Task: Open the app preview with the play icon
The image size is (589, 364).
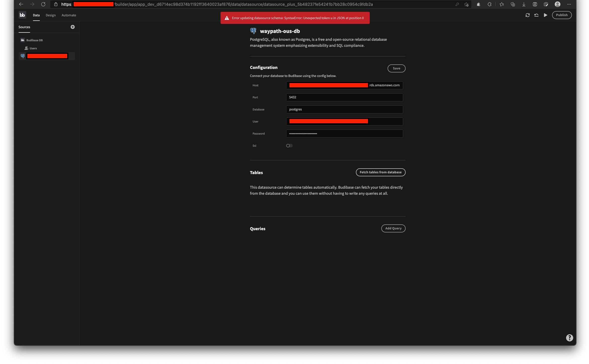Action: click(x=545, y=15)
